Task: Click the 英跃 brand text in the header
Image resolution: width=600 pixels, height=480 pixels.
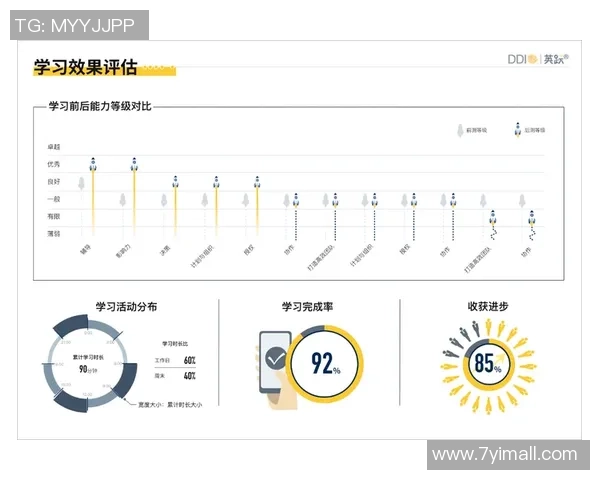Action: click(556, 59)
